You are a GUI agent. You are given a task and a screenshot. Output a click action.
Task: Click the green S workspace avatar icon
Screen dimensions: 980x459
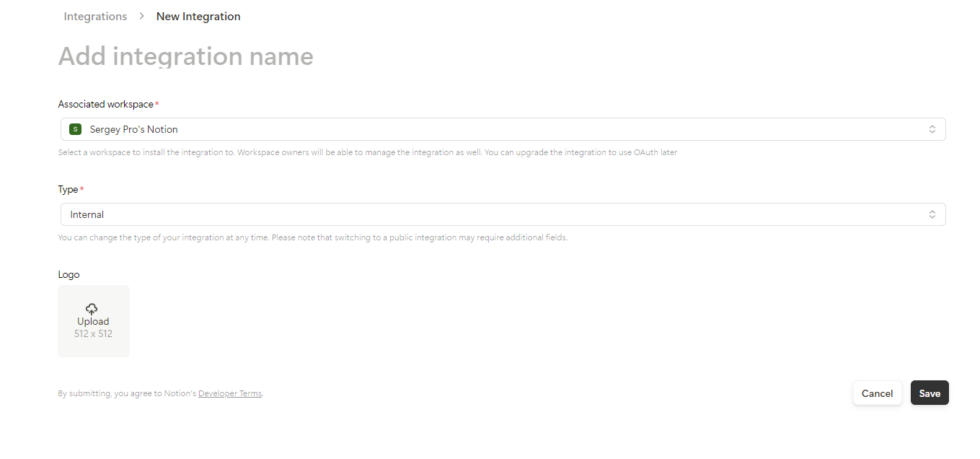pyautogui.click(x=75, y=129)
